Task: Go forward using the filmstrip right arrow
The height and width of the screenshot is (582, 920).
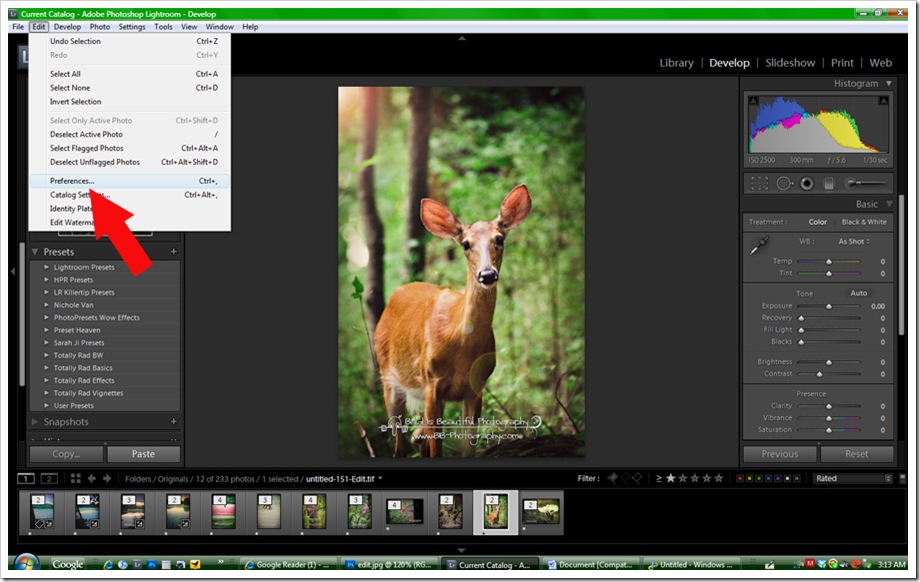Action: (x=107, y=479)
